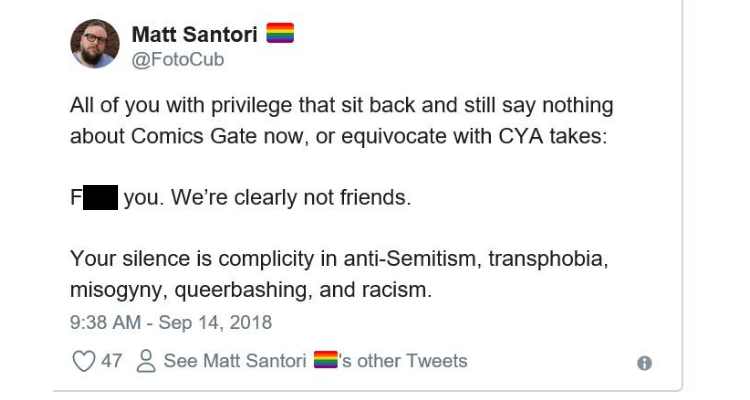Click the @FotoCub handle
Viewport: 750px width, 400px height.
click(178, 59)
